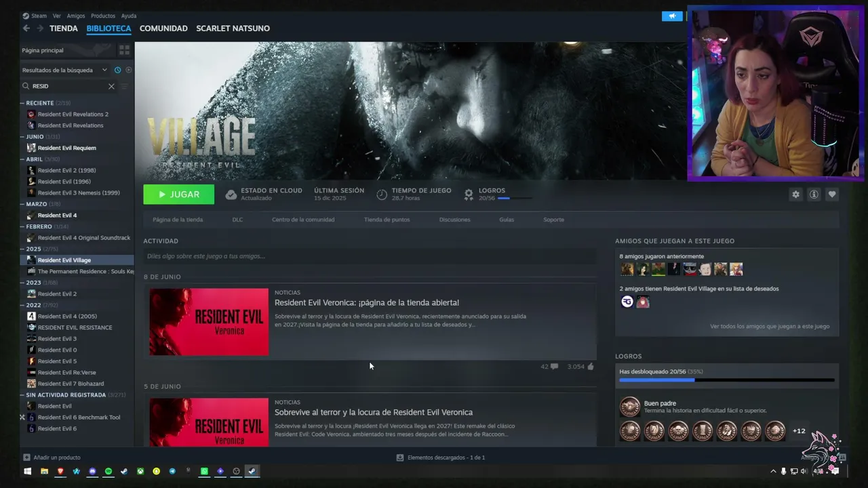Screen dimensions: 868x488
Task: Open the COMUNIDAD tab
Action: pyautogui.click(x=163, y=28)
